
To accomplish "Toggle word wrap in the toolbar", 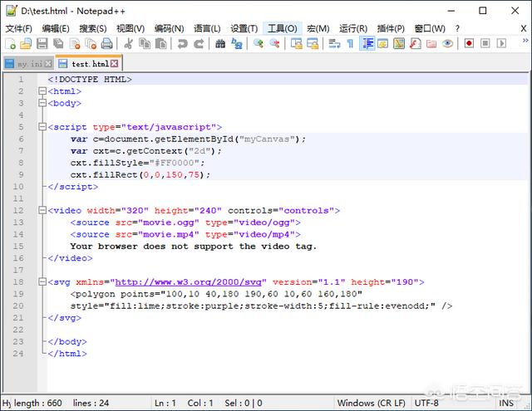I will (334, 44).
